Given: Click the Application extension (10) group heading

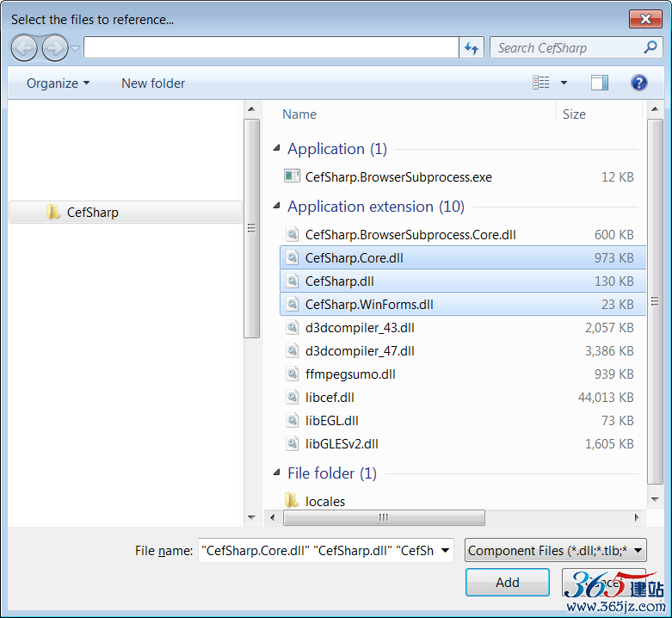Looking at the screenshot, I should point(376,207).
